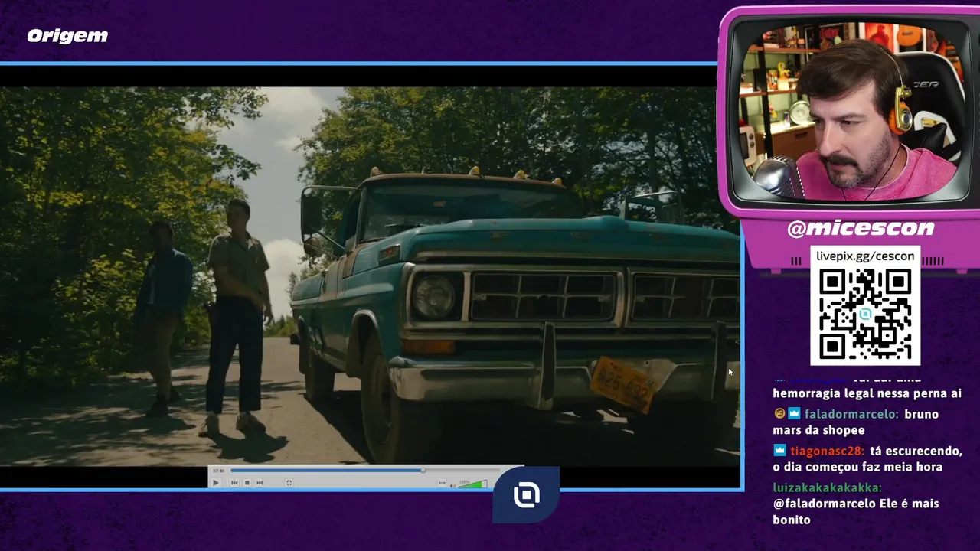Click the next track button
This screenshot has width=980, height=551.
click(x=260, y=482)
